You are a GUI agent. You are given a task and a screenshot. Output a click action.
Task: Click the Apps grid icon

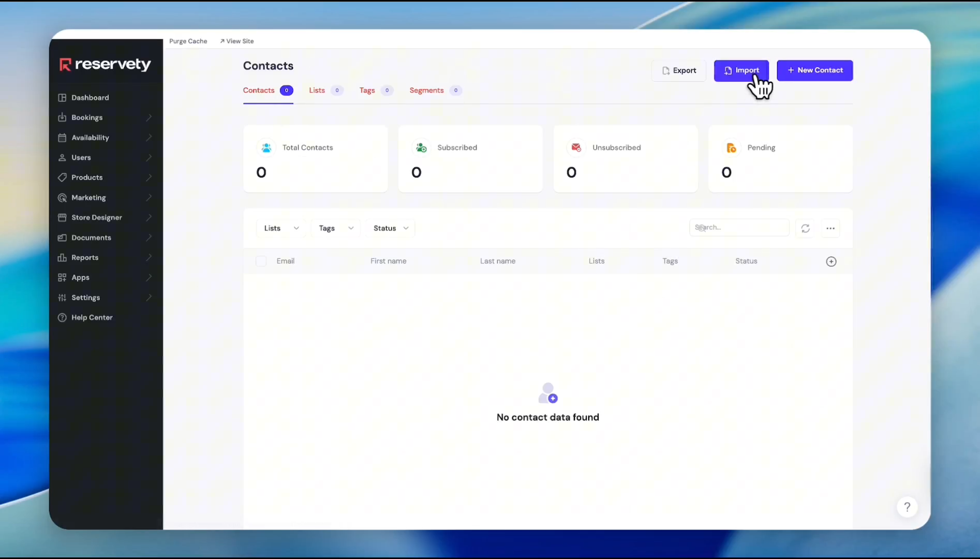[x=62, y=277]
